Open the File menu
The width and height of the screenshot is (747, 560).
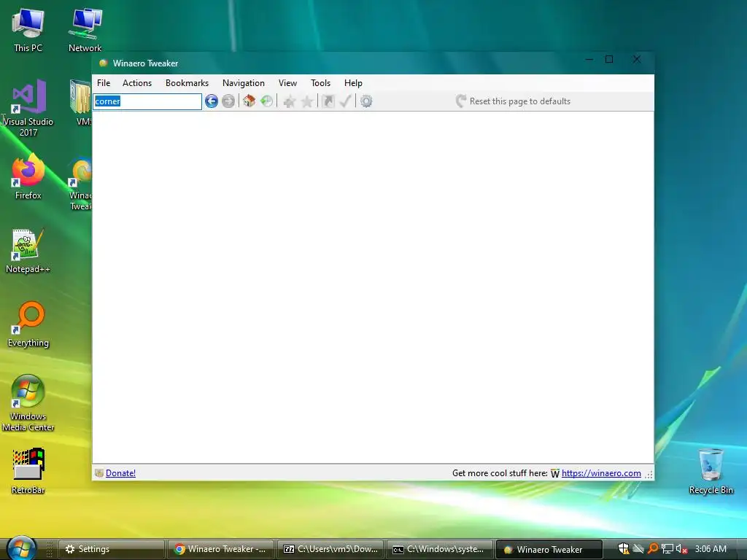pyautogui.click(x=104, y=83)
